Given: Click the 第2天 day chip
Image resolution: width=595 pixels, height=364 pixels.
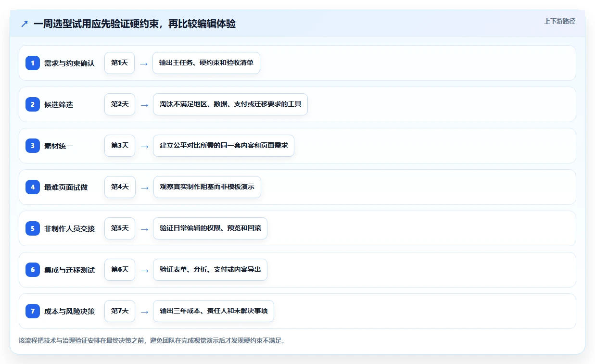Looking at the screenshot, I should (x=120, y=104).
